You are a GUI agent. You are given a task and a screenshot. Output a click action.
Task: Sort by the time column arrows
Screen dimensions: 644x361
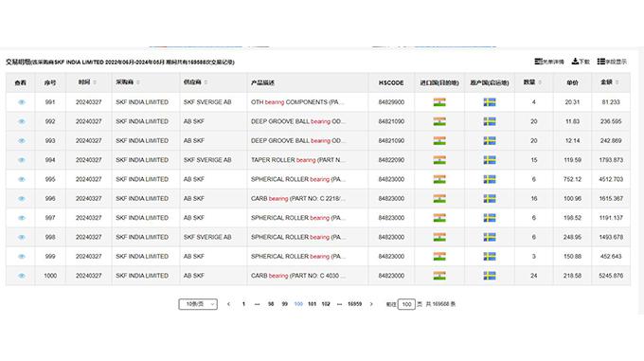coord(95,82)
